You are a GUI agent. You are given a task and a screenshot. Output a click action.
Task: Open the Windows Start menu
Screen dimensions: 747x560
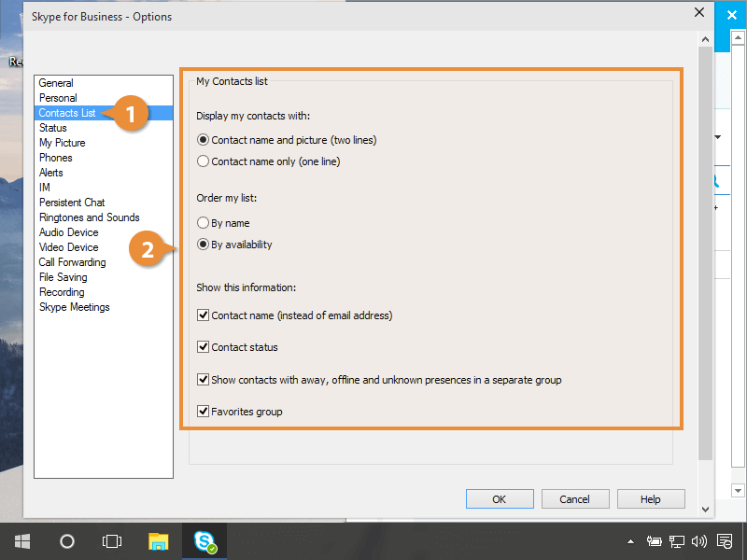[21, 540]
